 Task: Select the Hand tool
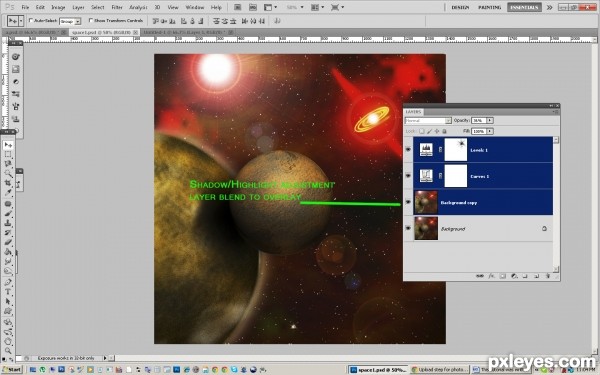(8, 341)
